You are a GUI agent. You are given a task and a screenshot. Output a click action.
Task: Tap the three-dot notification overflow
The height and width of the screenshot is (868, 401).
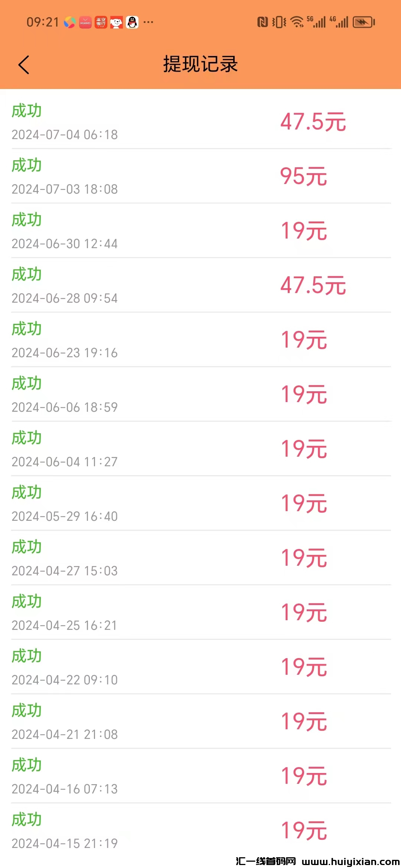click(x=149, y=22)
